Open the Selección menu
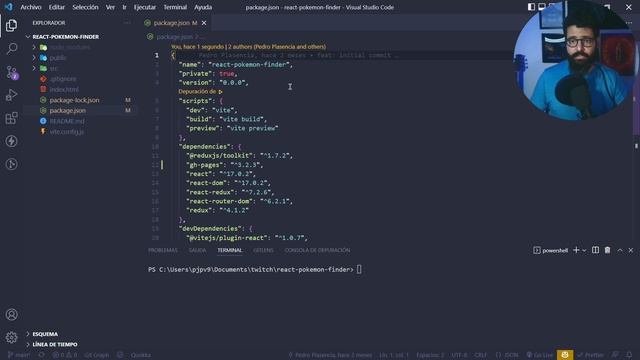 (x=85, y=7)
